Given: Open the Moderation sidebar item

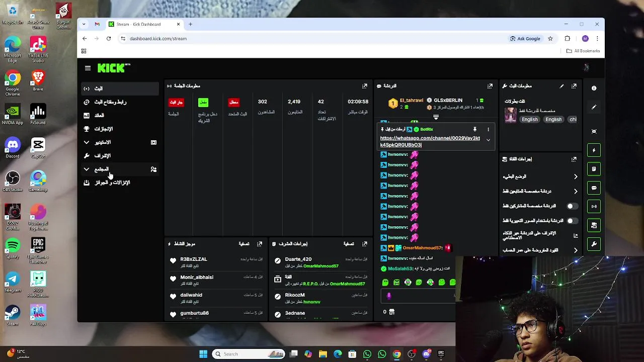Looking at the screenshot, I should (x=120, y=156).
